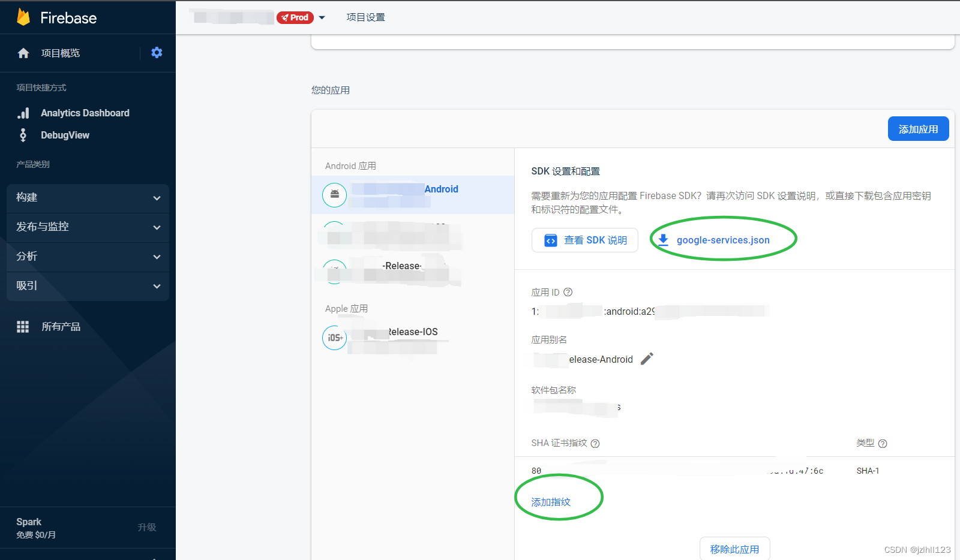This screenshot has height=560, width=960.
Task: Open the 类型 column help tooltip
Action: [882, 443]
